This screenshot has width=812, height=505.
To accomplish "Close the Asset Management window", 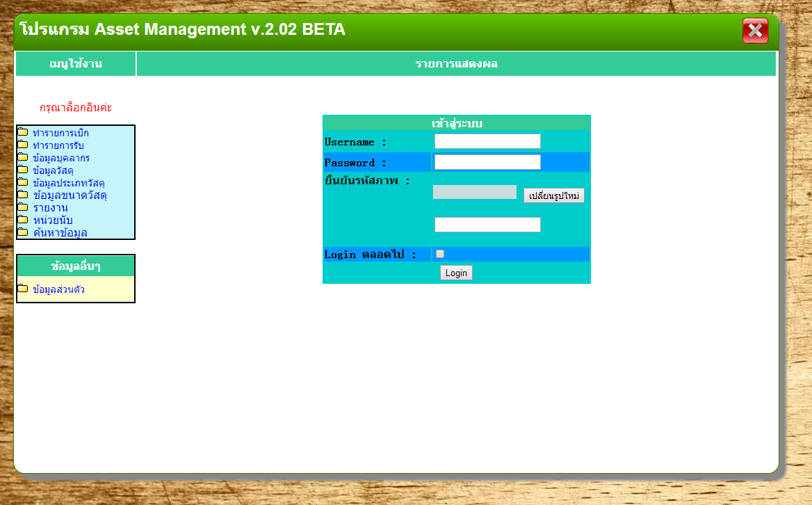I will [x=755, y=31].
